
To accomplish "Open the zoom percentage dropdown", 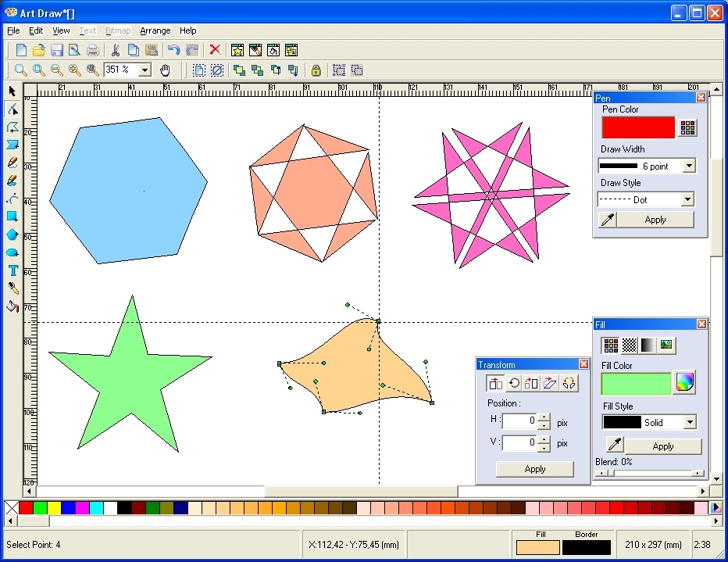I will (x=145, y=70).
